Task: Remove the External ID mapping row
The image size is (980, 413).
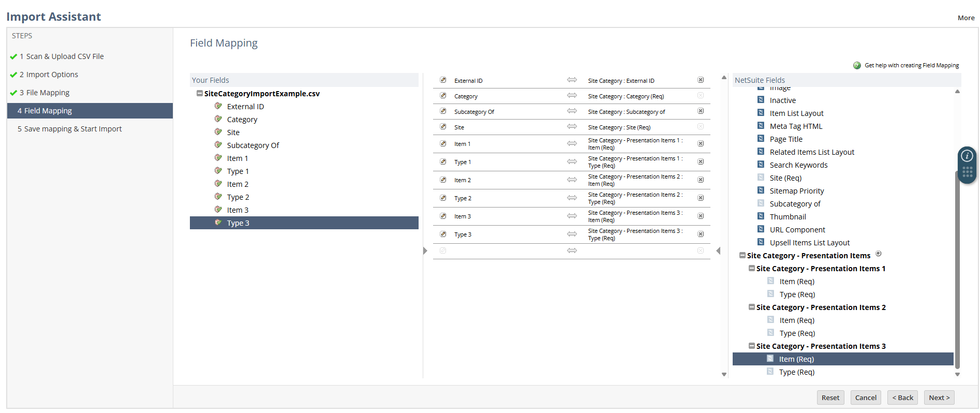Action: click(x=701, y=80)
